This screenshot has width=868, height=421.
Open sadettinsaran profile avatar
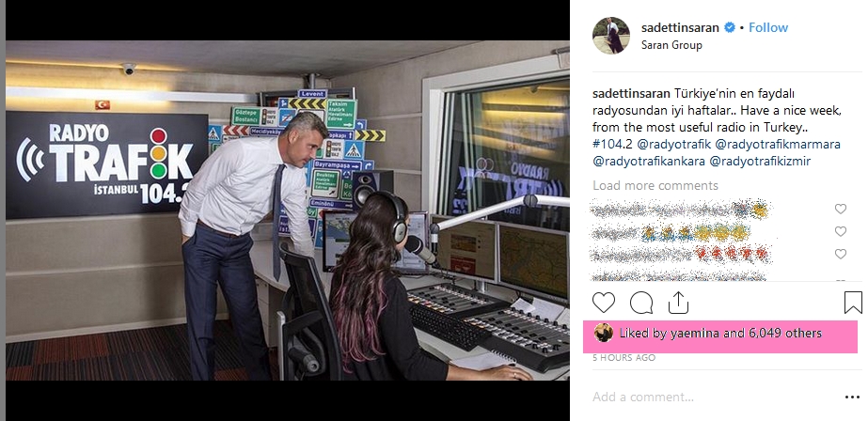click(x=610, y=36)
